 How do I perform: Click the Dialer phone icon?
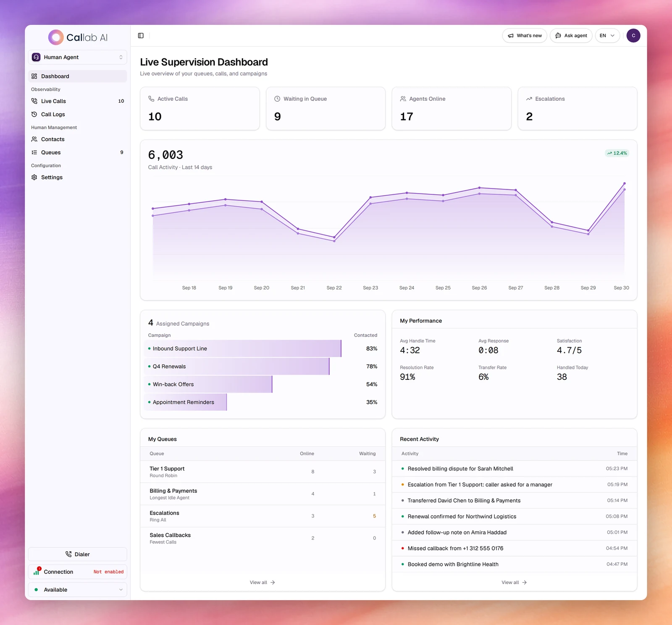pos(68,554)
